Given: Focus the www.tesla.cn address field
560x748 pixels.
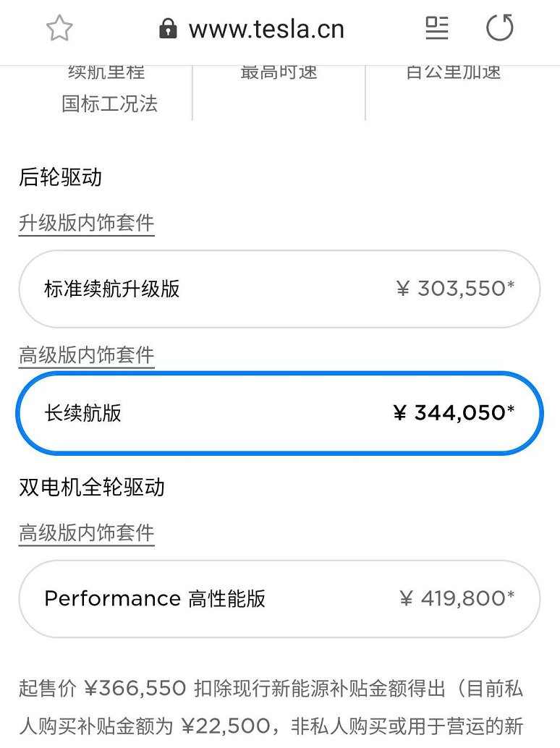Looking at the screenshot, I should pyautogui.click(x=252, y=29).
